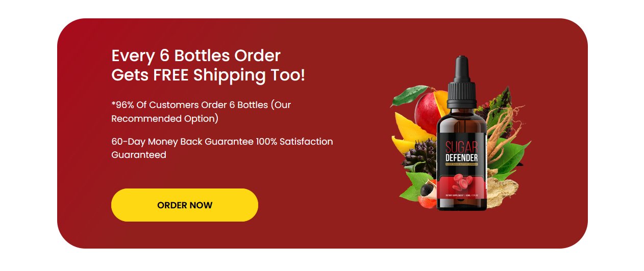Click the 'Recommended Option)' text line
The width and height of the screenshot is (644, 271).
click(165, 119)
